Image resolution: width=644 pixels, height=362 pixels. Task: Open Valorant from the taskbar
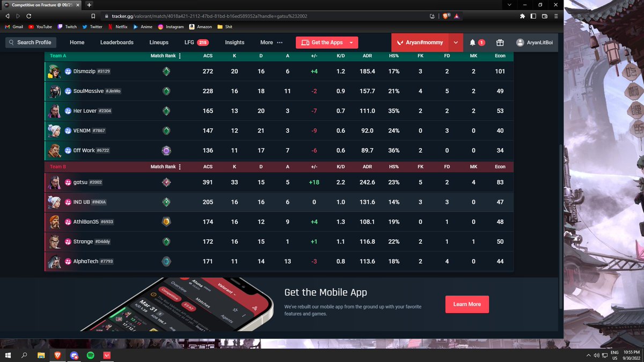pyautogui.click(x=107, y=355)
